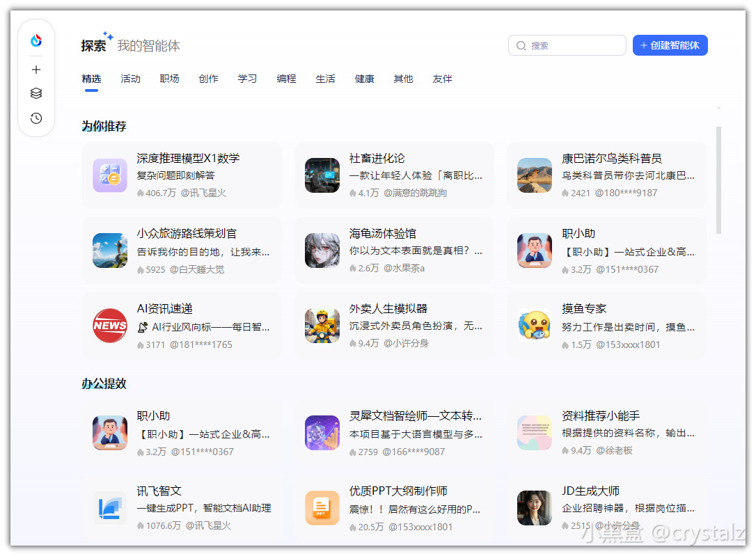Click the 办公提效 section heading
Image resolution: width=756 pixels, height=556 pixels.
point(104,383)
